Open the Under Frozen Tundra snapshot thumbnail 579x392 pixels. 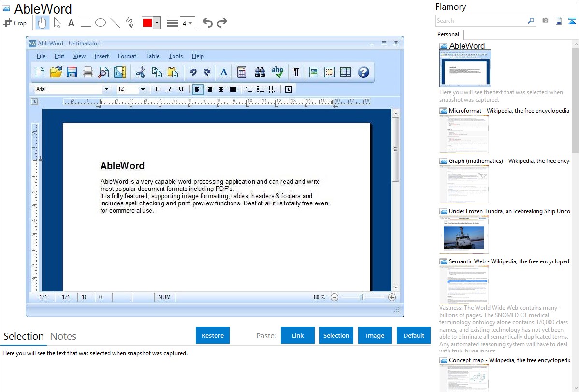464,234
